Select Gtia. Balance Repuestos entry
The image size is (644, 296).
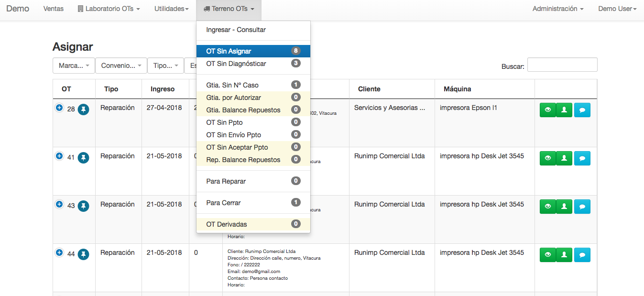click(x=253, y=110)
